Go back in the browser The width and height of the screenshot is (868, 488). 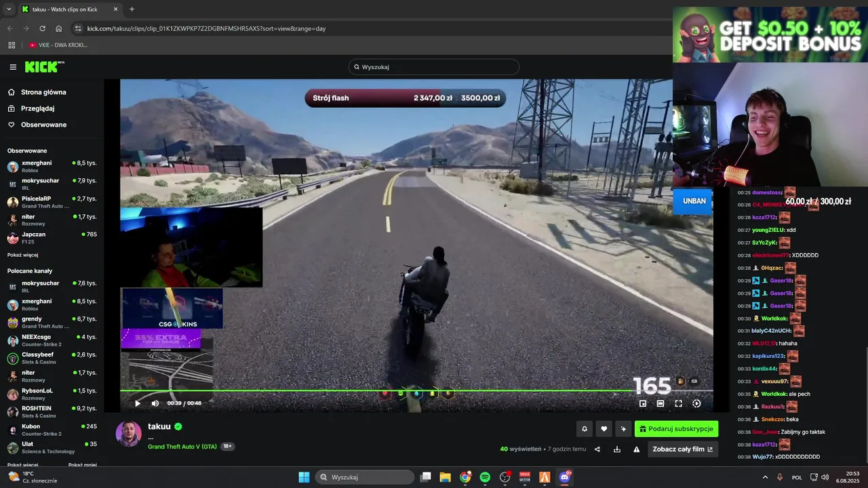9,28
